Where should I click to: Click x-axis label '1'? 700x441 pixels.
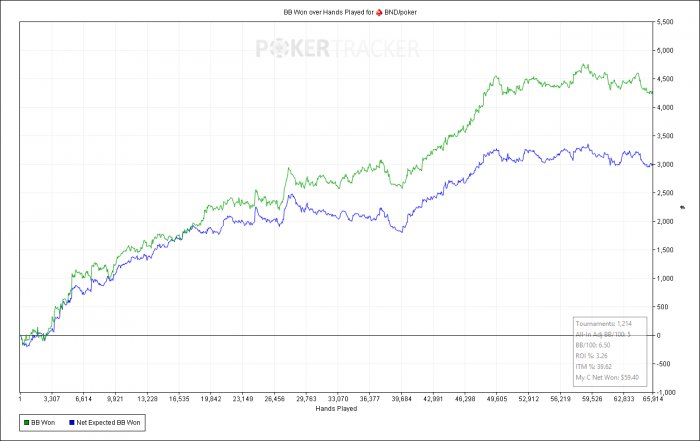click(20, 398)
